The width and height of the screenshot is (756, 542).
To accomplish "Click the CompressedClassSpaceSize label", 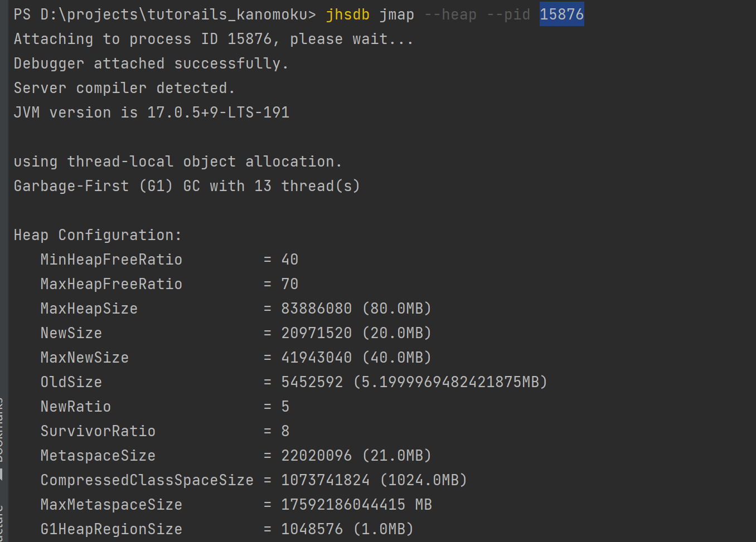I will click(147, 480).
